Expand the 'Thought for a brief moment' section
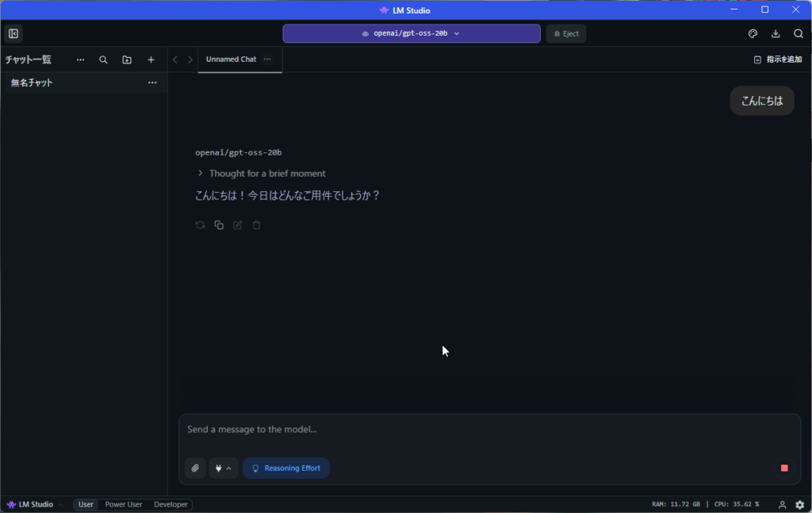 coord(261,173)
